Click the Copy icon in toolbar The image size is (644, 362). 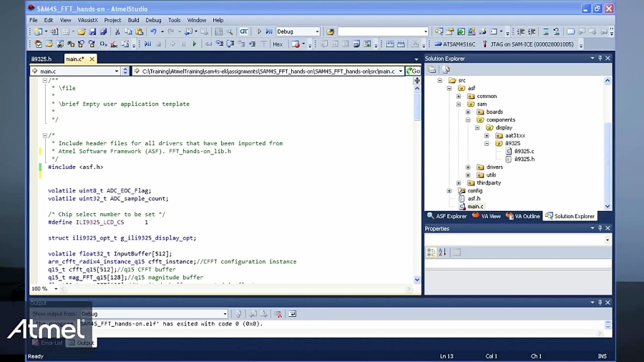coord(128,31)
